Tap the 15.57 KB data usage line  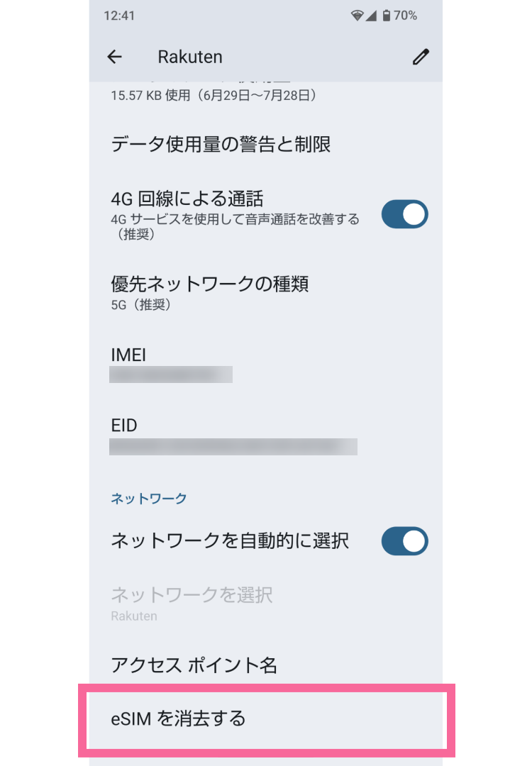[214, 94]
